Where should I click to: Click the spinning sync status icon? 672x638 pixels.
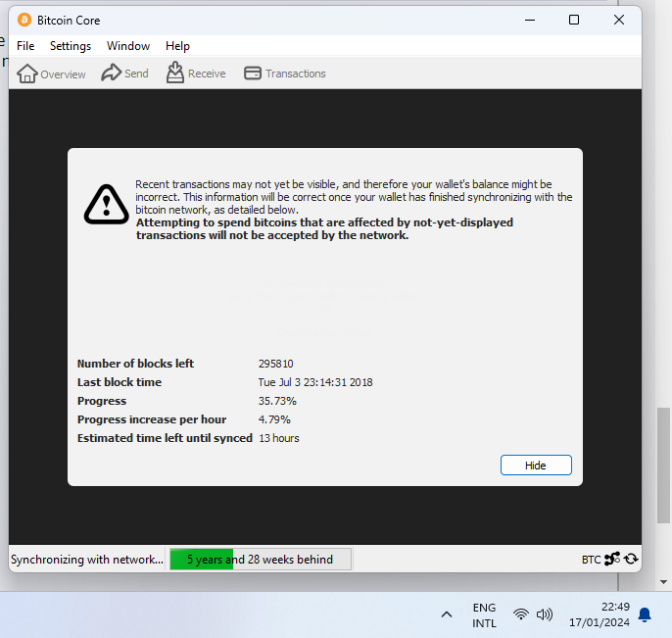tap(631, 559)
